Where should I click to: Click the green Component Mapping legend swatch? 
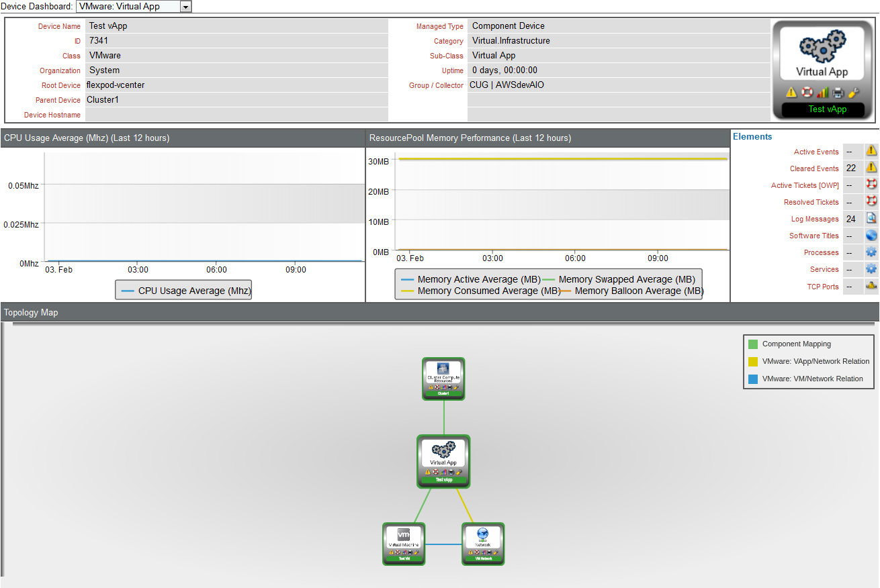[753, 344]
